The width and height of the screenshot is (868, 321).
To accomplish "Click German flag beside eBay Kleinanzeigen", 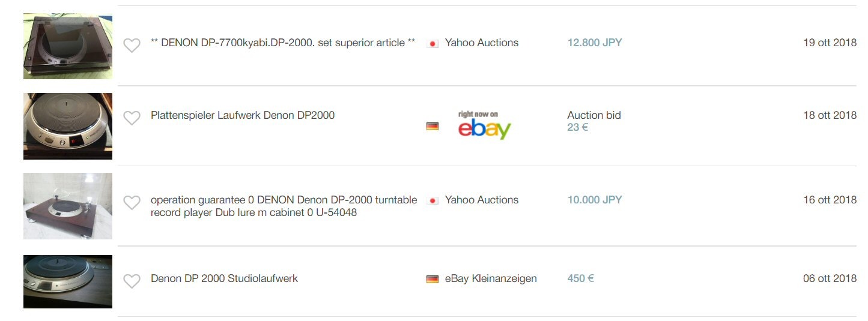I will click(x=432, y=279).
